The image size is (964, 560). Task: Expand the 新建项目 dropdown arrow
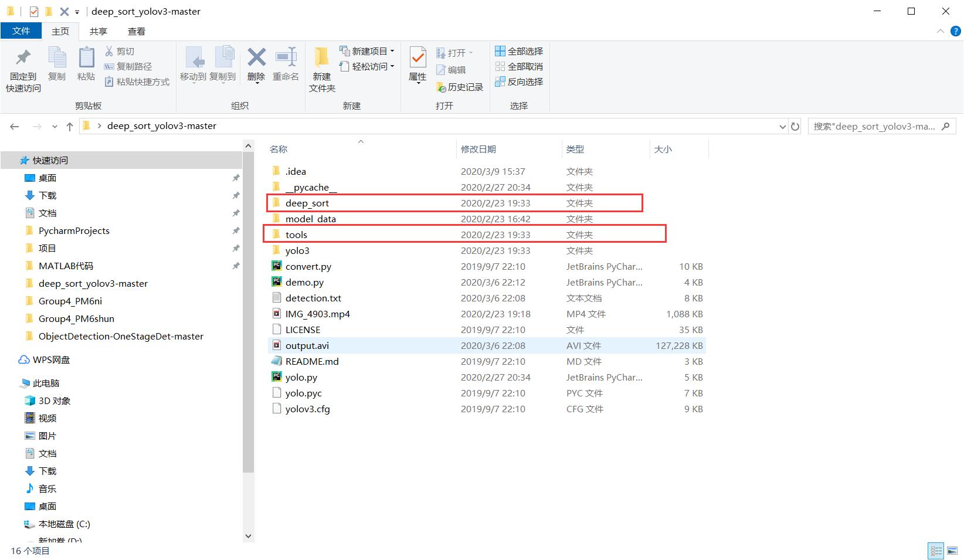[x=393, y=51]
